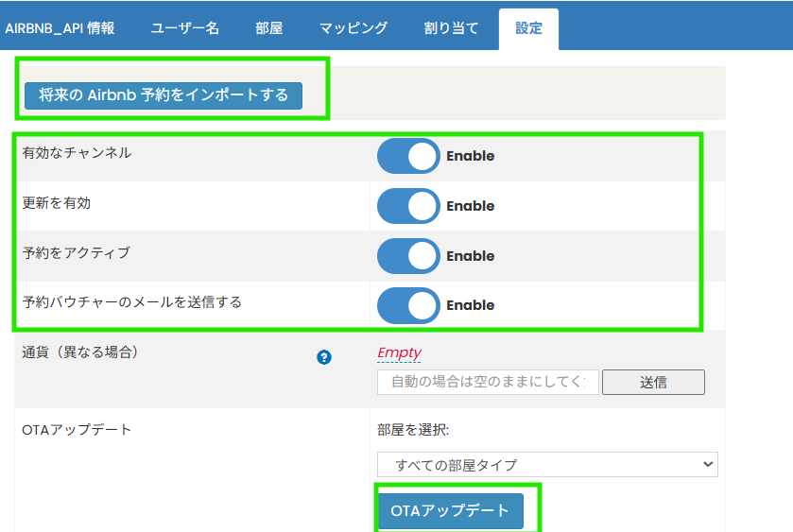Open the すべての部屋タイプ dropdown

click(x=547, y=464)
